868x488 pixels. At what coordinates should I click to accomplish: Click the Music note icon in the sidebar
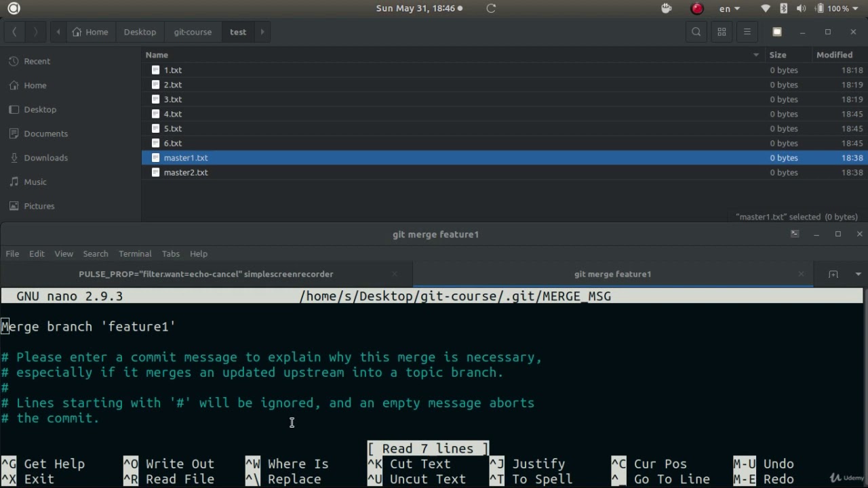tap(13, 182)
